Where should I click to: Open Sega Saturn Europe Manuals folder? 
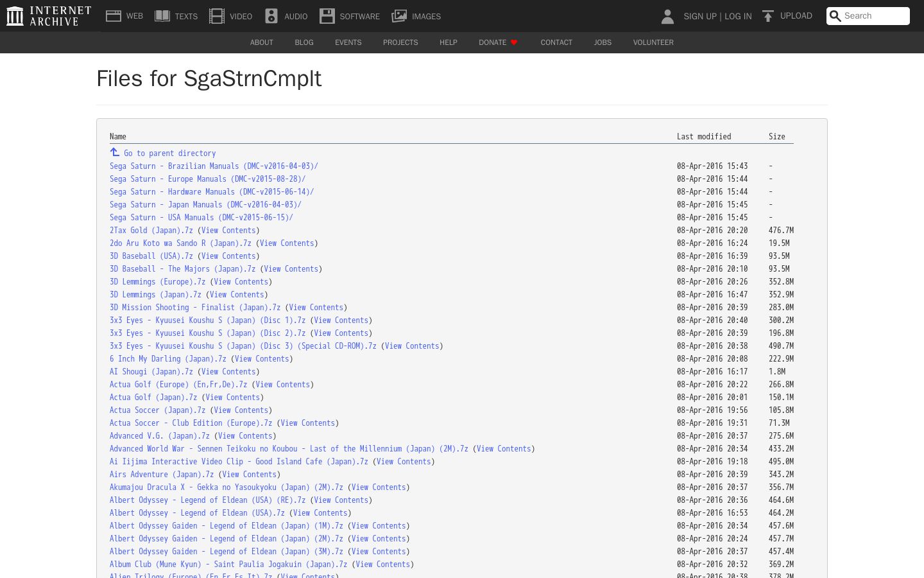pyautogui.click(x=208, y=179)
